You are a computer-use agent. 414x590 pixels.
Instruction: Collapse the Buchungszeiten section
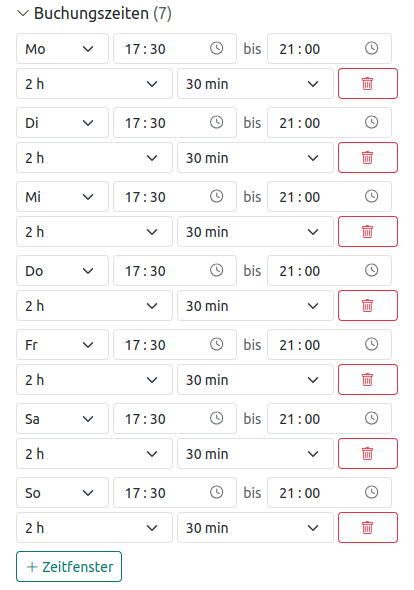click(23, 14)
